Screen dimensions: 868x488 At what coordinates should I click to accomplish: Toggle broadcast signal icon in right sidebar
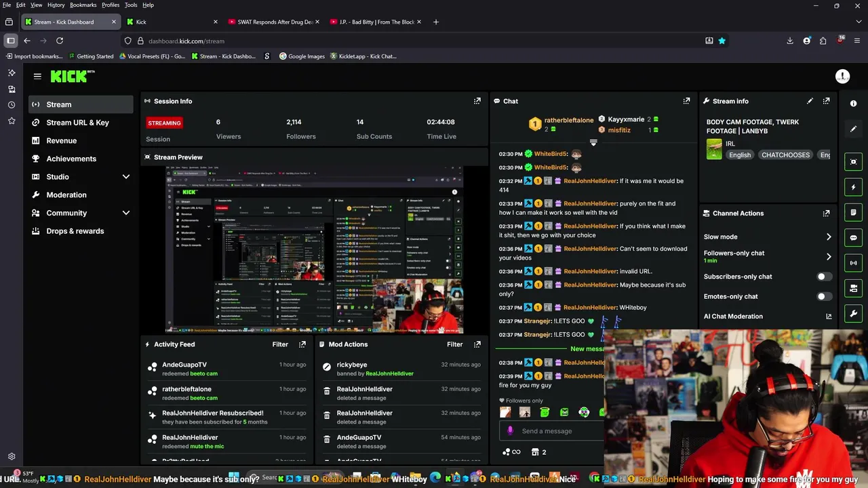[x=853, y=262]
